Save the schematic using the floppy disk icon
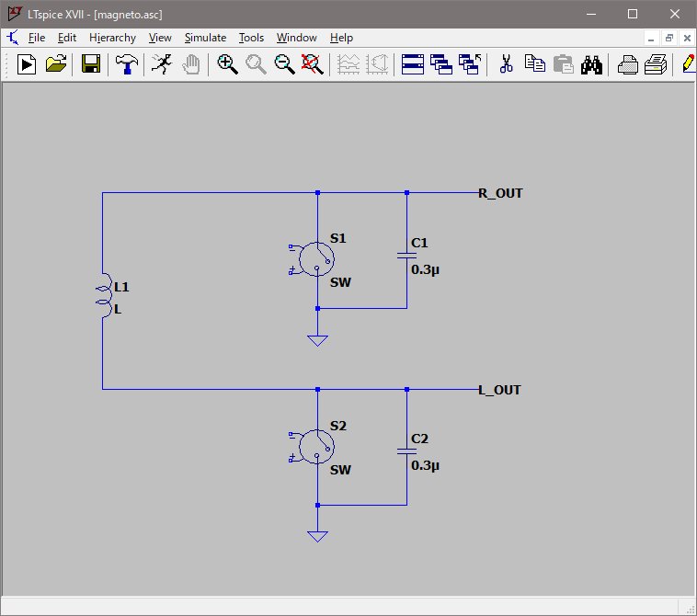Screen dimensions: 697x616 (x=91, y=64)
